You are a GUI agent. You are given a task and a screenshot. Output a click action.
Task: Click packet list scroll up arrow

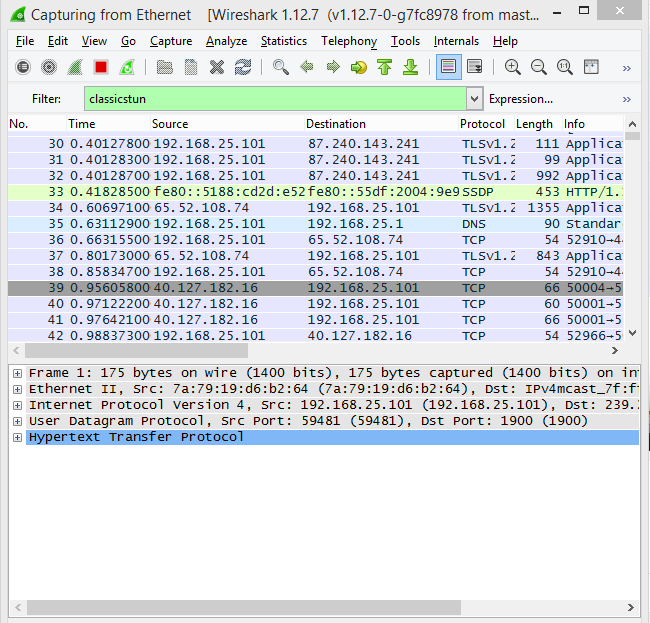point(632,124)
